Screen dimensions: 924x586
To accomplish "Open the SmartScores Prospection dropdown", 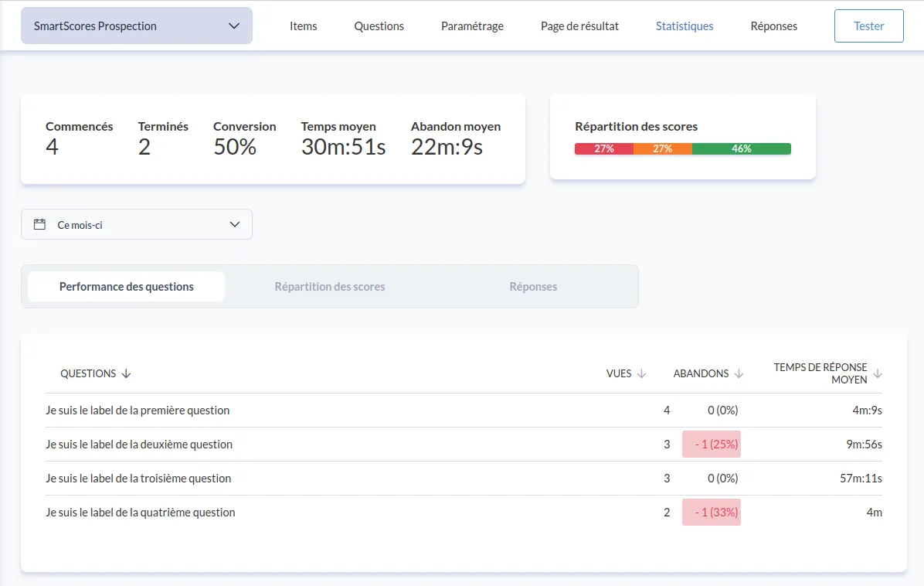I will [137, 26].
